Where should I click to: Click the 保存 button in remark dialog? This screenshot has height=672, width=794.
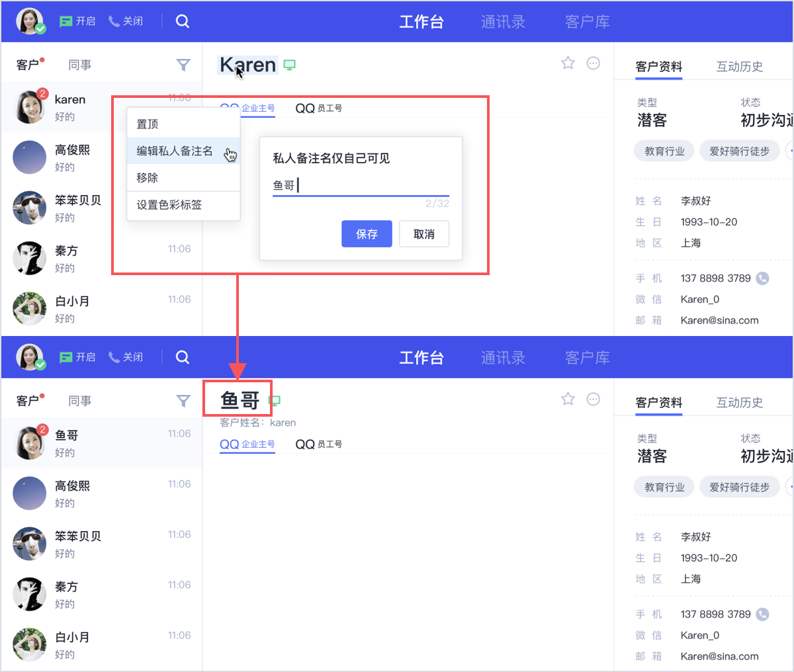(367, 234)
